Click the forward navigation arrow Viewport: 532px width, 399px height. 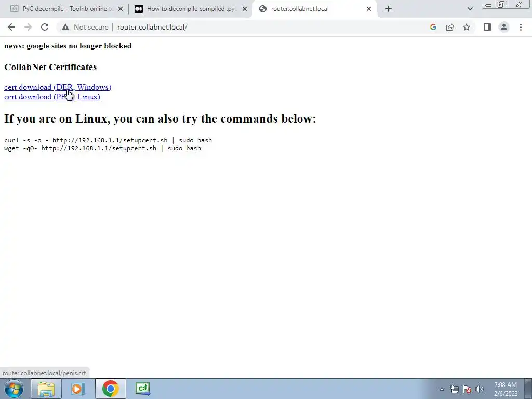click(28, 27)
